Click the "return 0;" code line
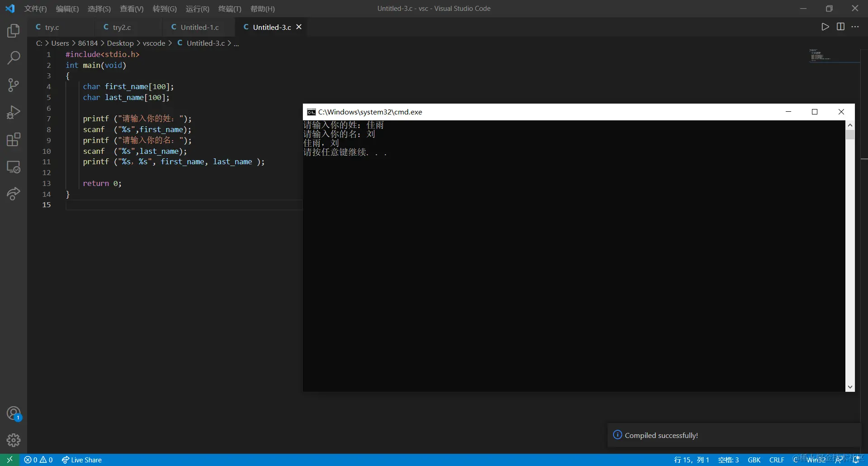The width and height of the screenshot is (868, 466). pyautogui.click(x=102, y=183)
